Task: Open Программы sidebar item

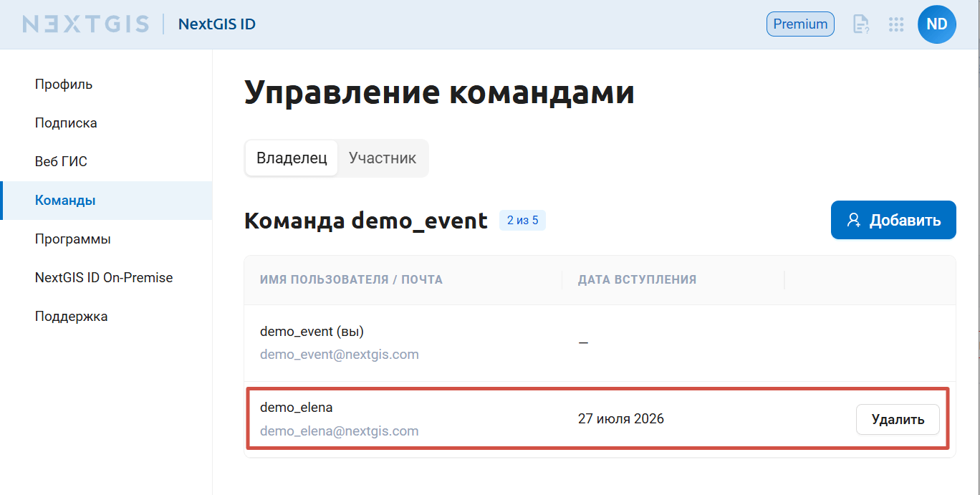Action: (x=106, y=239)
